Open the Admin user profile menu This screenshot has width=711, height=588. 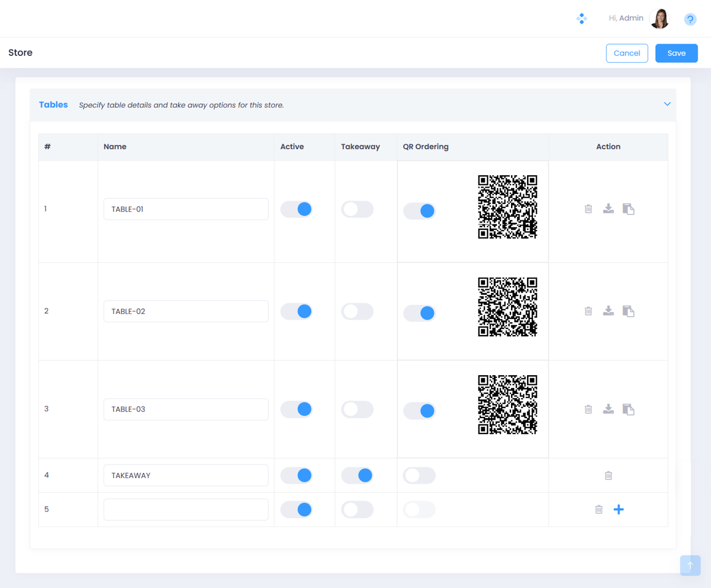tap(659, 19)
